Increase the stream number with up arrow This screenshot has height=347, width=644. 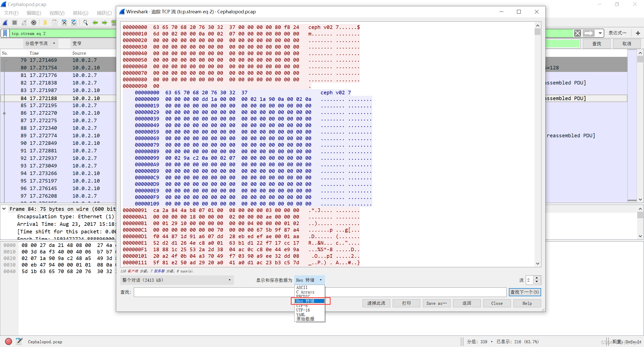[x=537, y=278]
